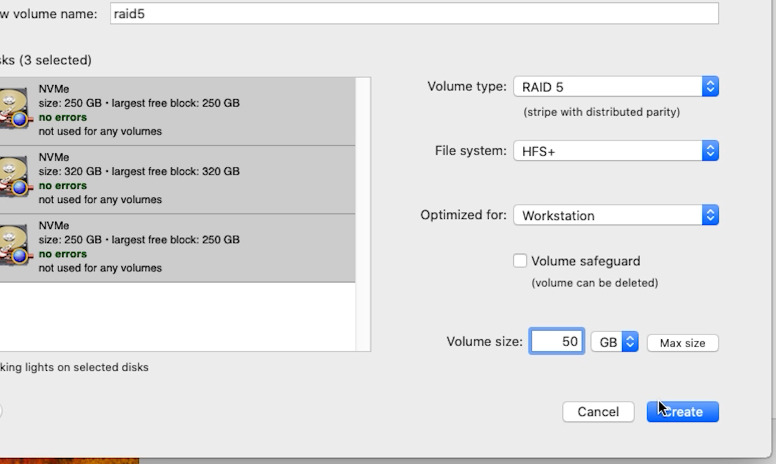
Task: Open the File system dropdown showing HFS+
Action: point(616,151)
